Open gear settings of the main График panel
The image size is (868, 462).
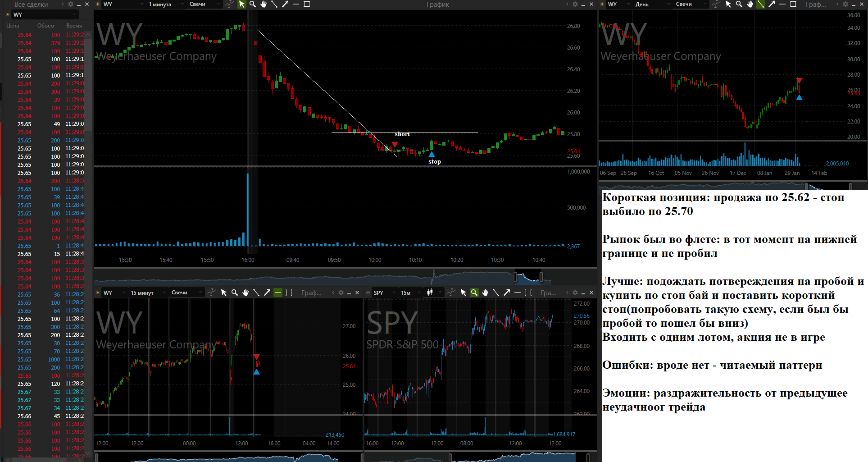coord(575,4)
